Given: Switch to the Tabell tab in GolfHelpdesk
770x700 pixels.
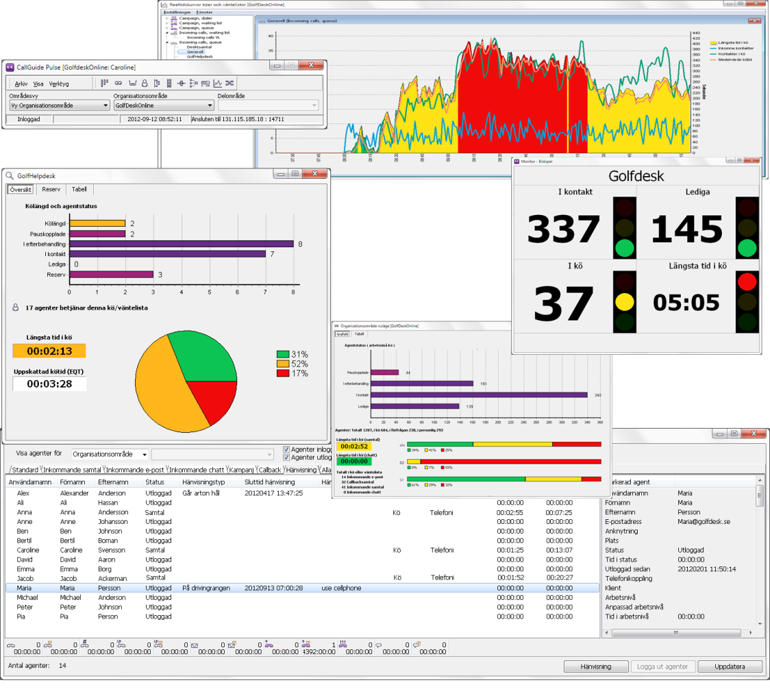Looking at the screenshot, I should pyautogui.click(x=79, y=190).
